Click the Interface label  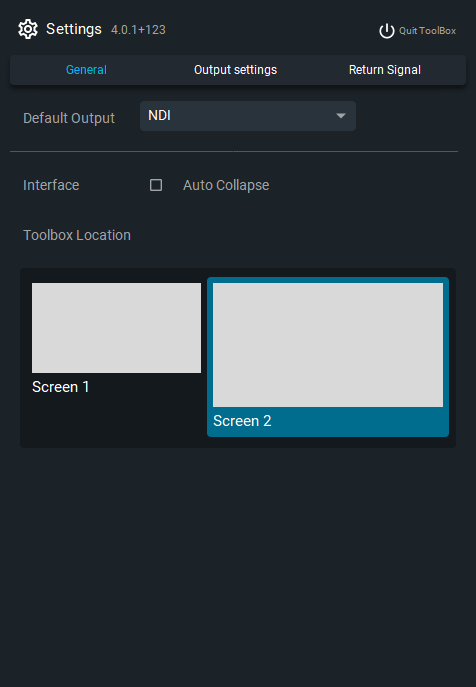click(51, 185)
